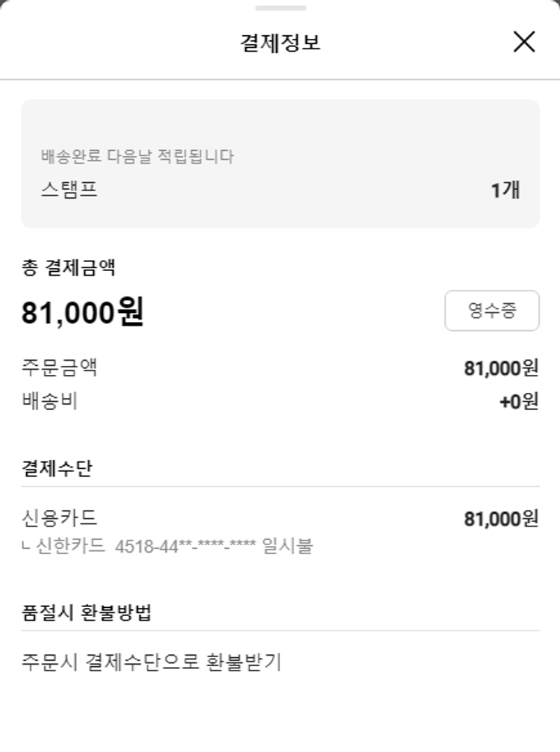Select the 신용카드 payment method label
Image resolution: width=560 pixels, height=752 pixels.
click(x=60, y=518)
